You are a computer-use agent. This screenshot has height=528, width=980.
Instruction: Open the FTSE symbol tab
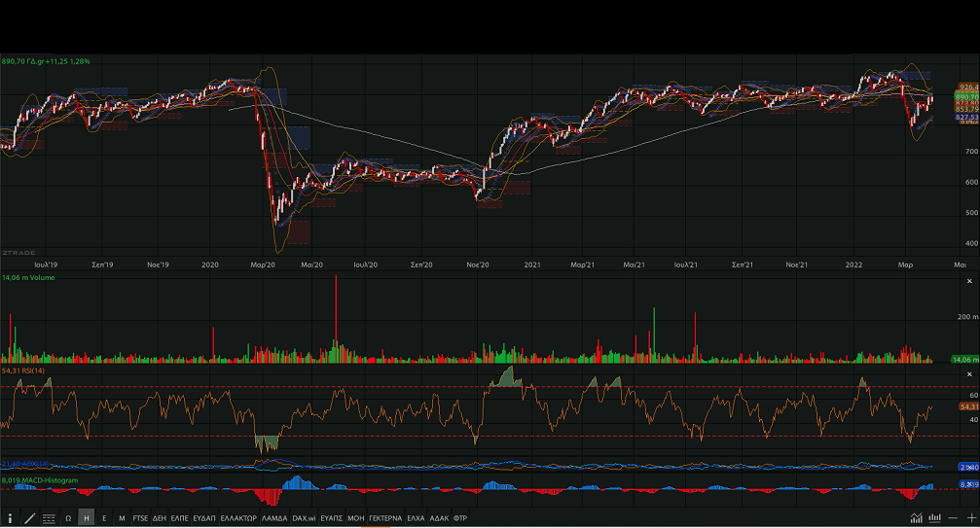(141, 518)
